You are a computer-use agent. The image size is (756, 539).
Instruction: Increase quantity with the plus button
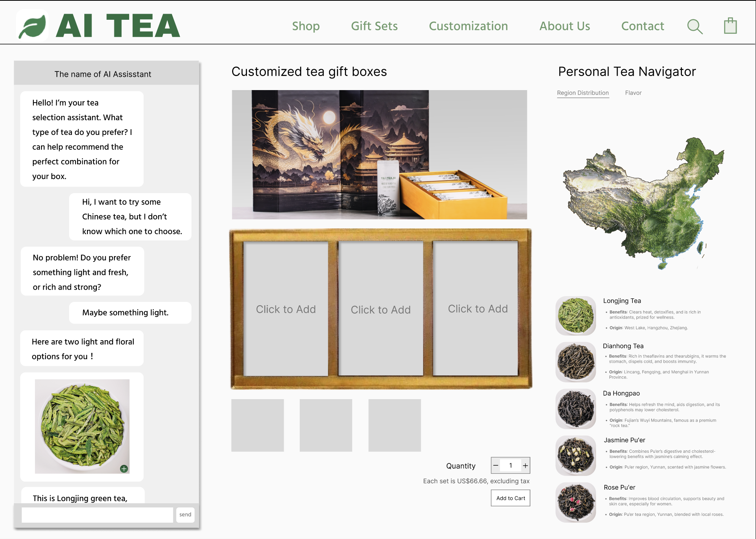pyautogui.click(x=525, y=465)
